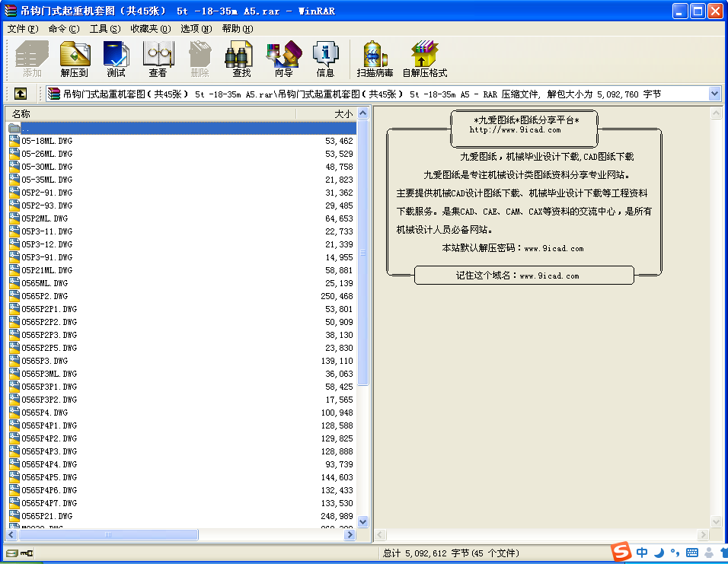Click the SFX (自解压格式) toolbar icon
Image resolution: width=728 pixels, height=564 pixels.
coord(424,59)
